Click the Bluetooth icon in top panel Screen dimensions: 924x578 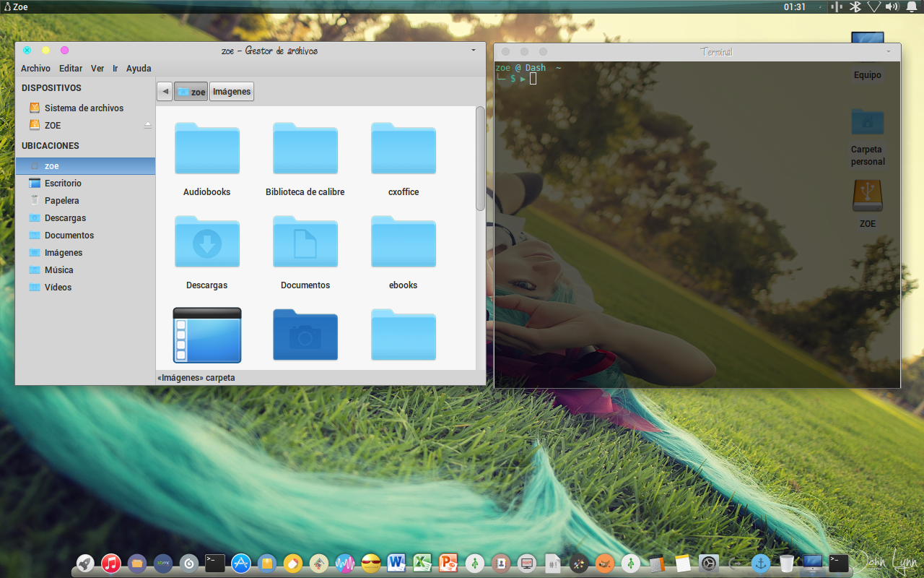pyautogui.click(x=855, y=7)
